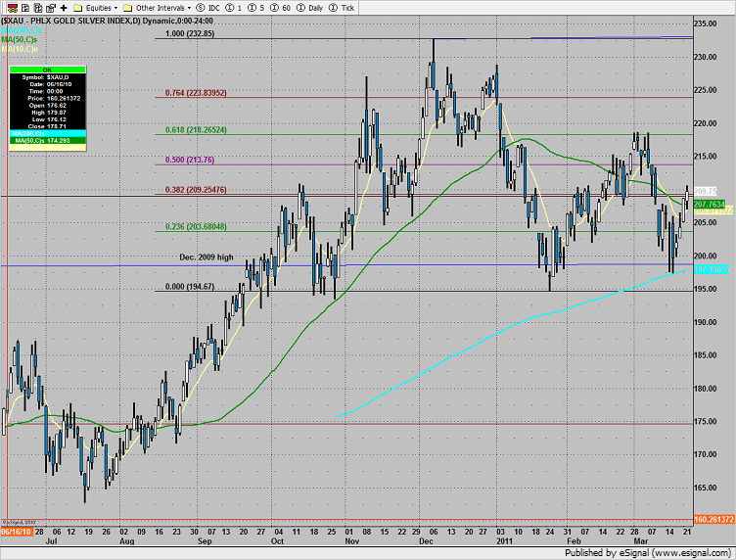This screenshot has height=560, width=736.
Task: Click the orange 06/16/10 date tag
Action: (17, 532)
